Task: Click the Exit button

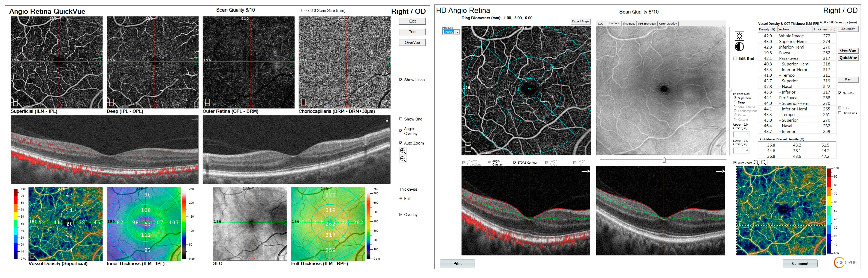Action: click(x=412, y=21)
